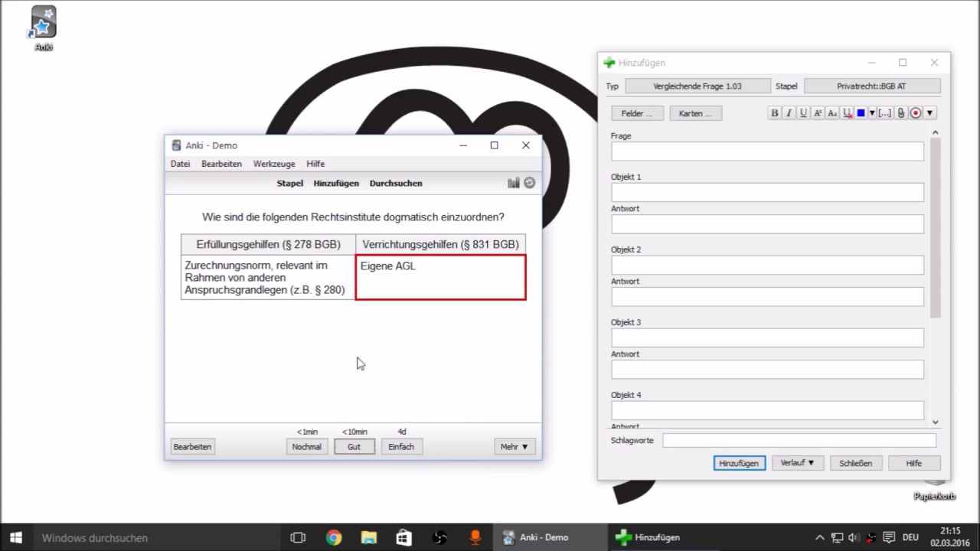Click the record audio icon
Image resolution: width=980 pixels, height=551 pixels.
(x=916, y=113)
